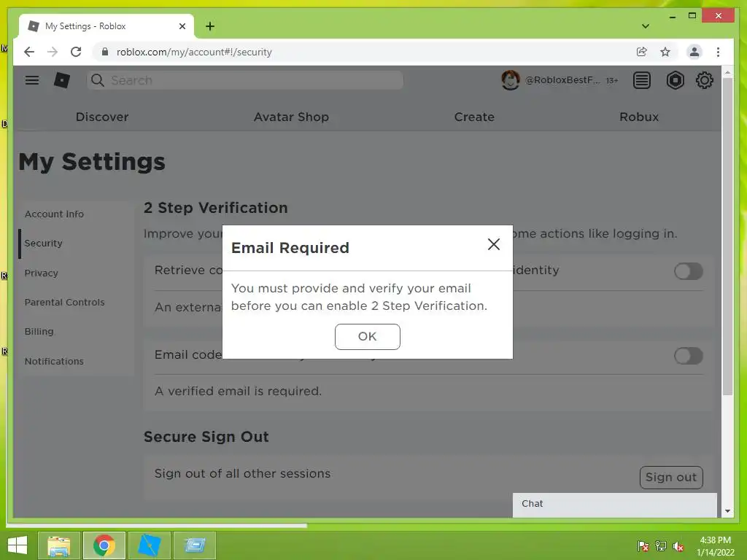Select Billing in settings sidebar
Image resolution: width=747 pixels, height=560 pixels.
(x=39, y=332)
